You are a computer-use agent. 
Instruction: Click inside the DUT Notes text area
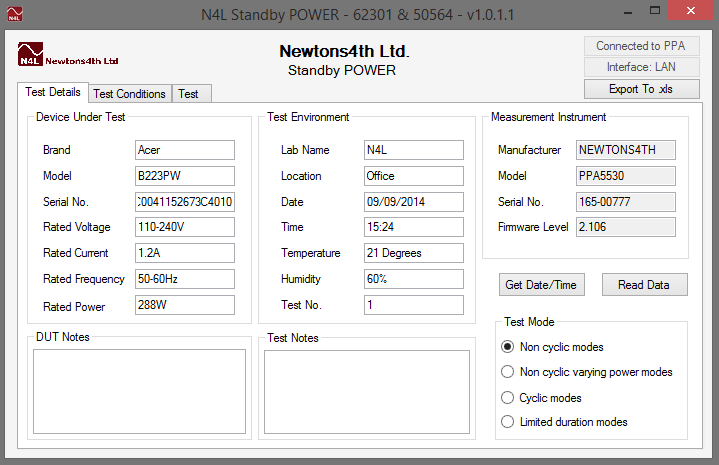tap(139, 392)
